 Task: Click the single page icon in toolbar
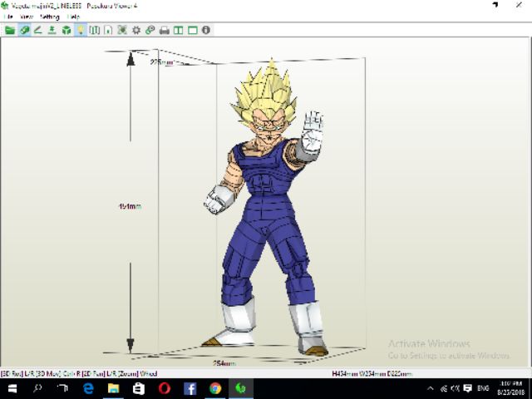(x=108, y=30)
